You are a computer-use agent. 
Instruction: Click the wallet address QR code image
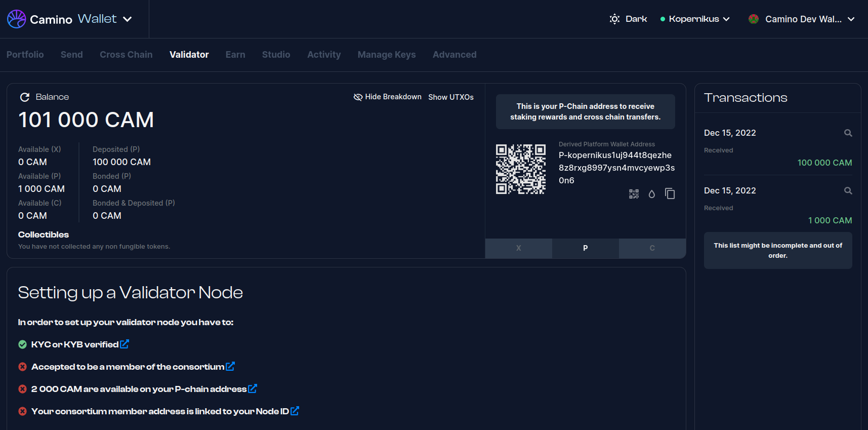coord(520,169)
